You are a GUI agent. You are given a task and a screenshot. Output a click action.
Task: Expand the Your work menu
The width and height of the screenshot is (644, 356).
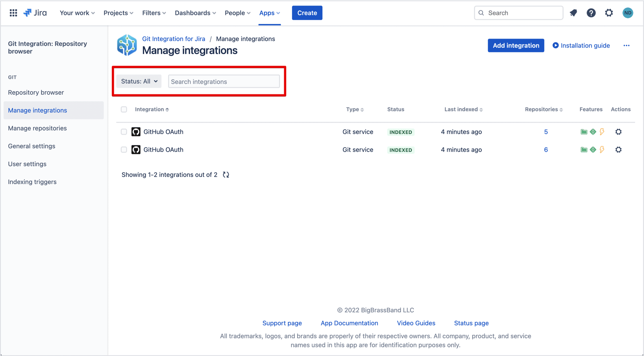pos(77,13)
